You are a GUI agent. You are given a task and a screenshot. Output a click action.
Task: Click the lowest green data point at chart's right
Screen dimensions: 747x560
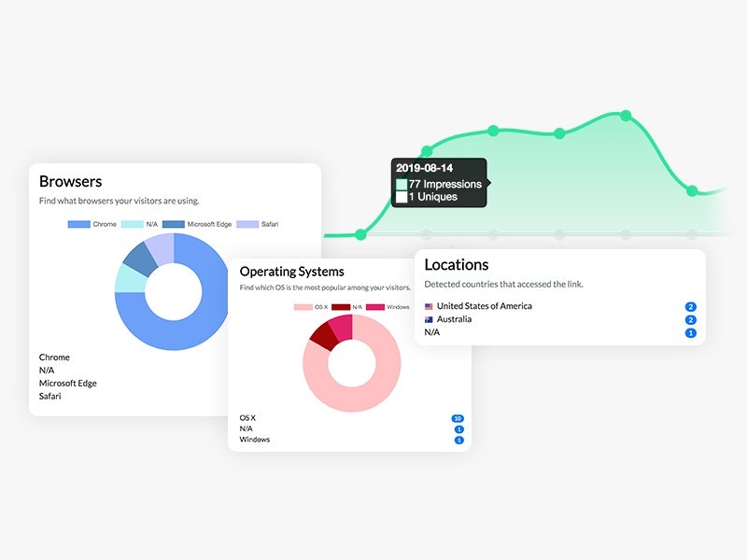692,191
